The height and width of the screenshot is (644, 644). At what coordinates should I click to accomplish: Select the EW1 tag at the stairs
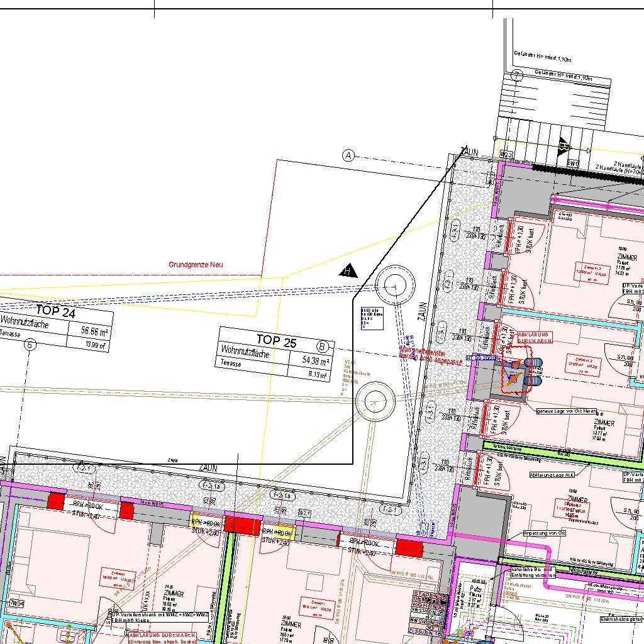[x=572, y=163]
